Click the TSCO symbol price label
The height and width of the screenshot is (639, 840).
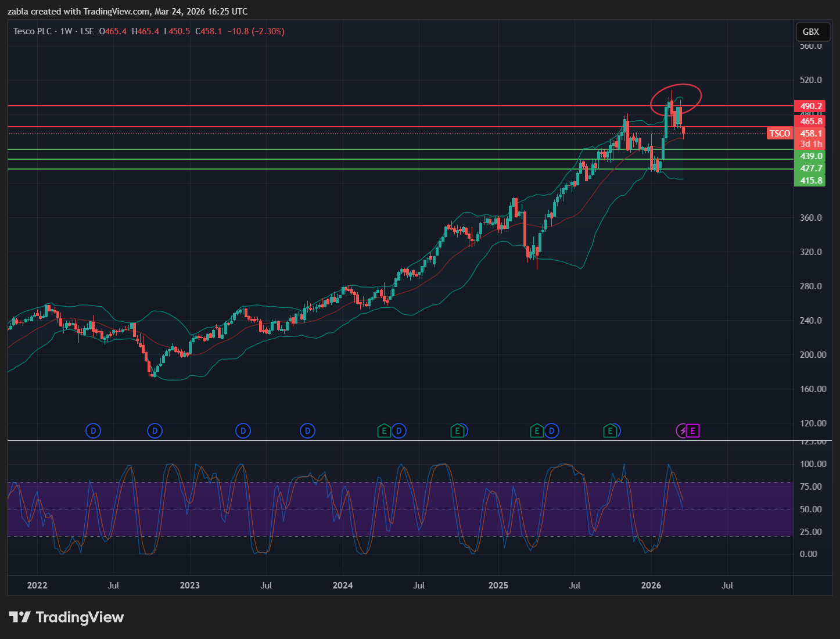pyautogui.click(x=780, y=134)
